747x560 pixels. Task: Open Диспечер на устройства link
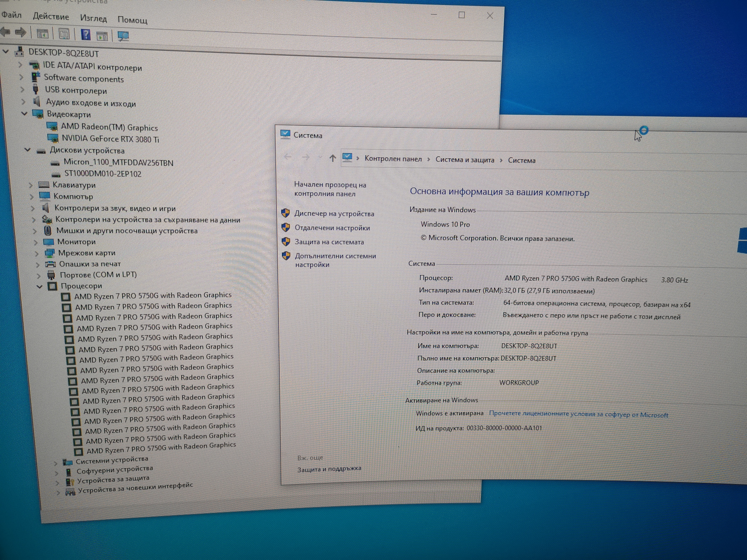(334, 214)
